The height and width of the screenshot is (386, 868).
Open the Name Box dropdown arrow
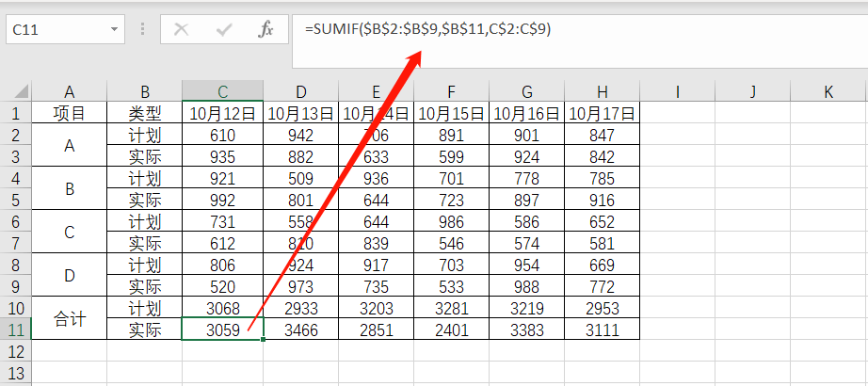(114, 29)
